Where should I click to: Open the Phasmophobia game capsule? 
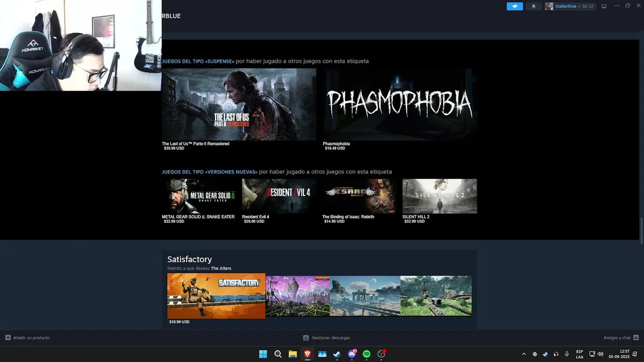tap(400, 104)
